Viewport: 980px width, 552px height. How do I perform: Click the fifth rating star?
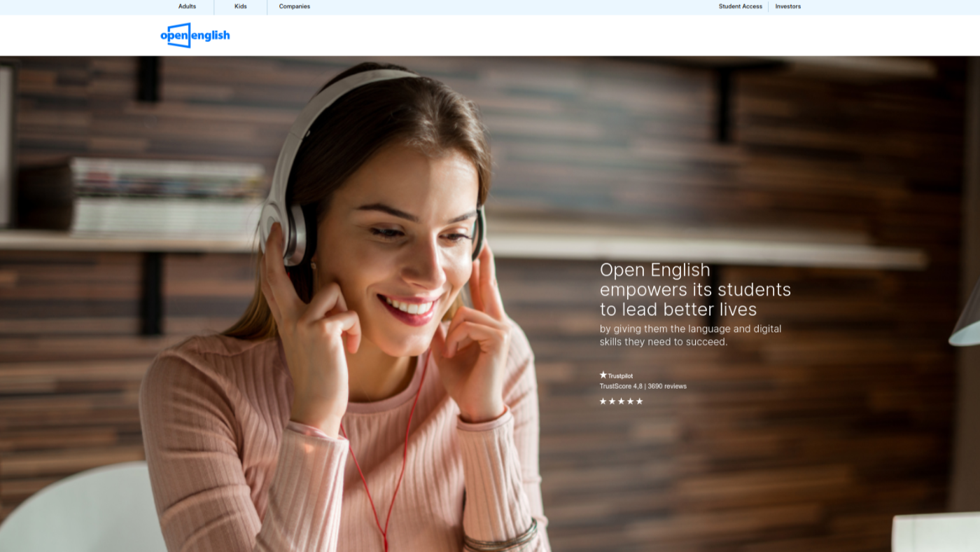click(x=639, y=401)
